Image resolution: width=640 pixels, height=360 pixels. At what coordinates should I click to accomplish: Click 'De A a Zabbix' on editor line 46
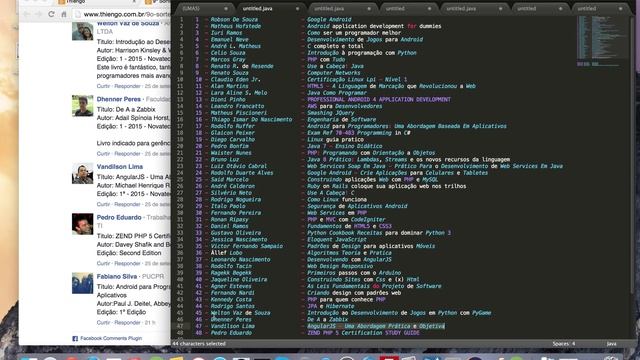click(x=328, y=320)
